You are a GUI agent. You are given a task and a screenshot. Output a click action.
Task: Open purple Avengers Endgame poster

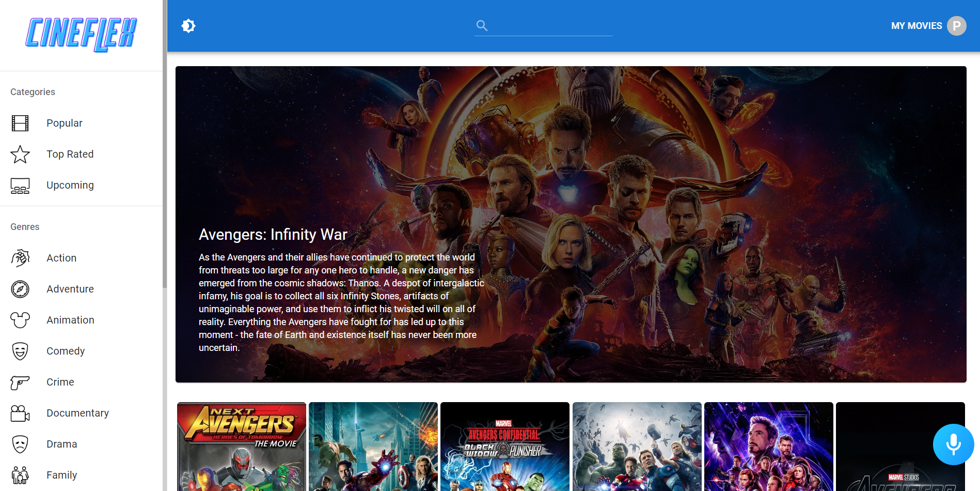[769, 447]
